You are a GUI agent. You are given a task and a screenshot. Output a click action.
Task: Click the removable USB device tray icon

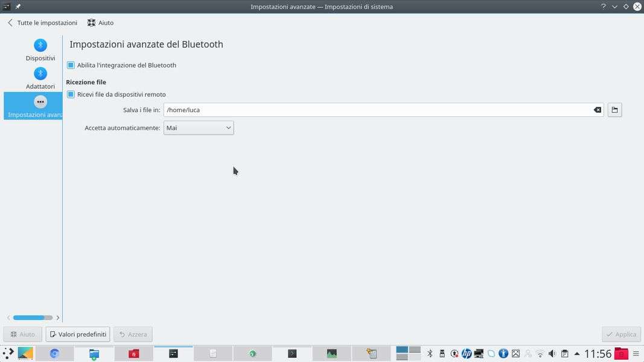(442, 354)
